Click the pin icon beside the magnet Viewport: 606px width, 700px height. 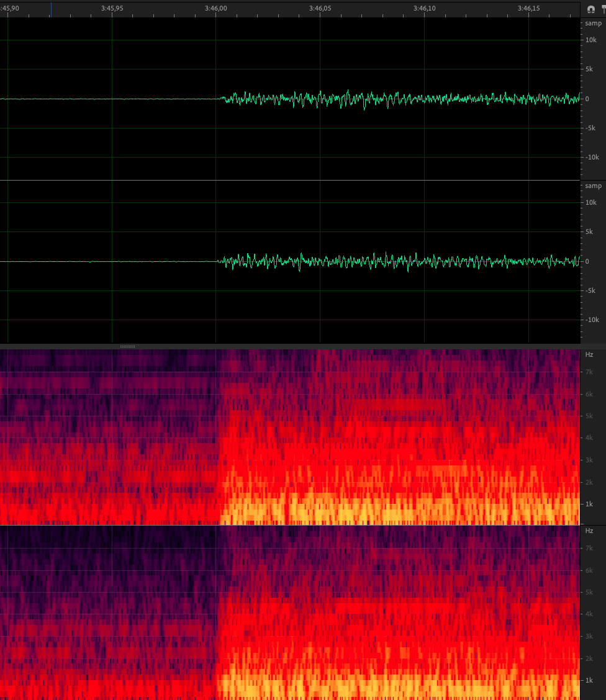coord(603,9)
